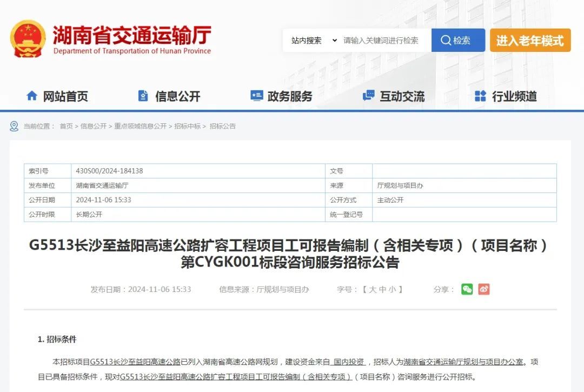Screen dimensions: 584x392
Task: Click the grid icon beside 行业频道
Action: click(x=479, y=96)
